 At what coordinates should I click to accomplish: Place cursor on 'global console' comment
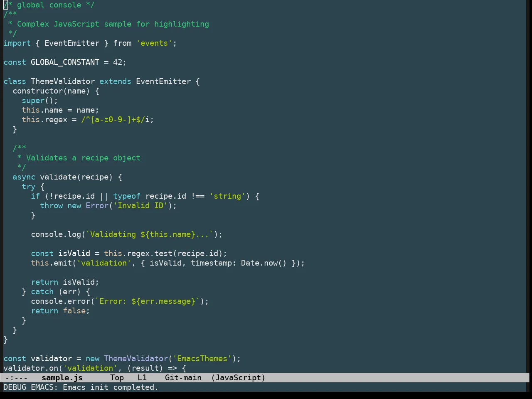coord(49,5)
